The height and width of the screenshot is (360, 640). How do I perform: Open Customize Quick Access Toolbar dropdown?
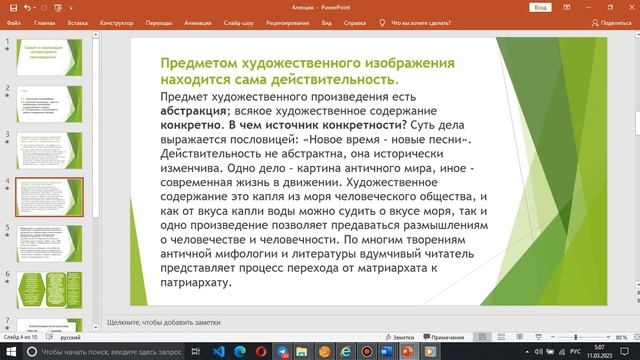(x=71, y=8)
